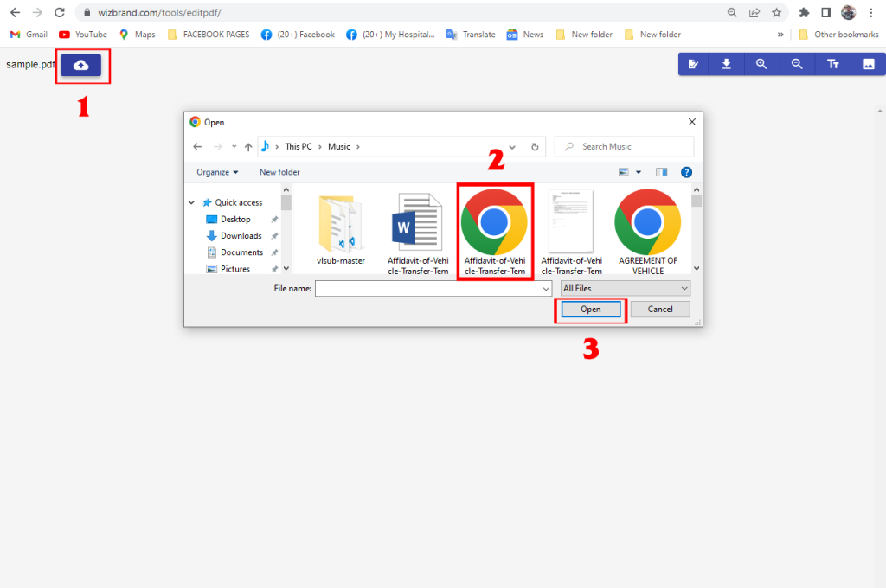886x588 pixels.
Task: Select Downloads in the navigation pane
Action: [x=240, y=235]
